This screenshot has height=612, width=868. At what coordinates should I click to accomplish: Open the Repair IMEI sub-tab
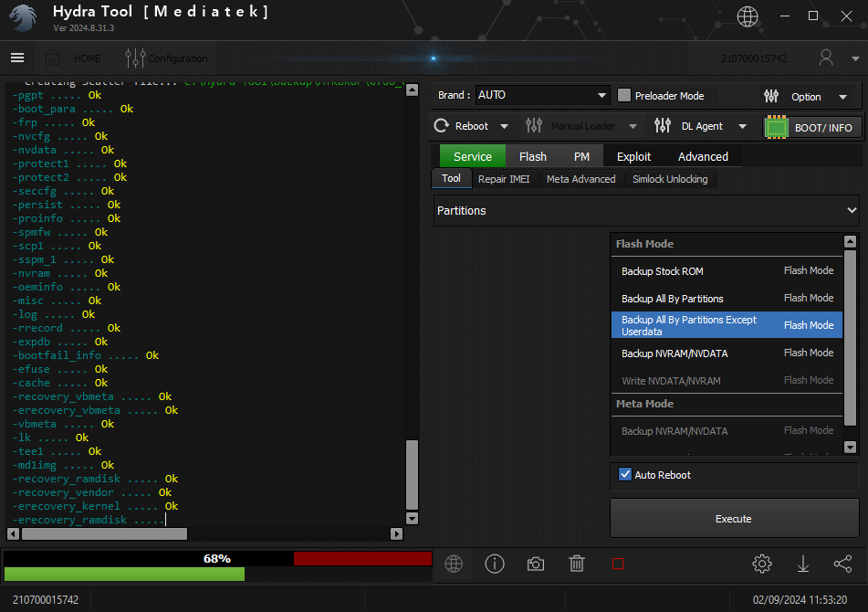tap(504, 179)
